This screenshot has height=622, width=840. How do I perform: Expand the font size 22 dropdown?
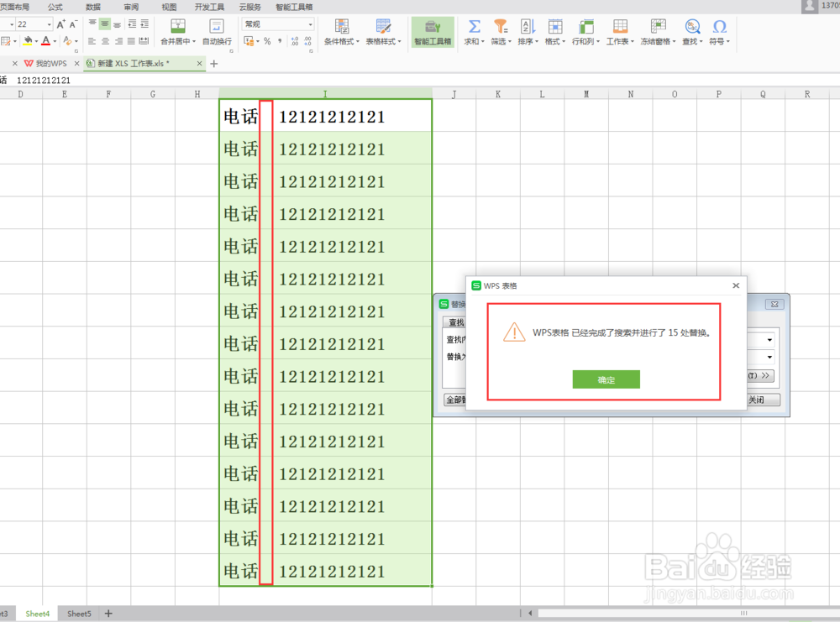[x=50, y=24]
